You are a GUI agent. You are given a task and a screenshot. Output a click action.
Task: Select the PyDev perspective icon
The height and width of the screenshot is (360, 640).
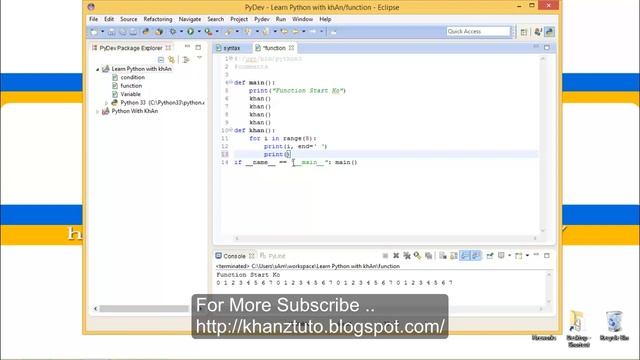click(549, 32)
